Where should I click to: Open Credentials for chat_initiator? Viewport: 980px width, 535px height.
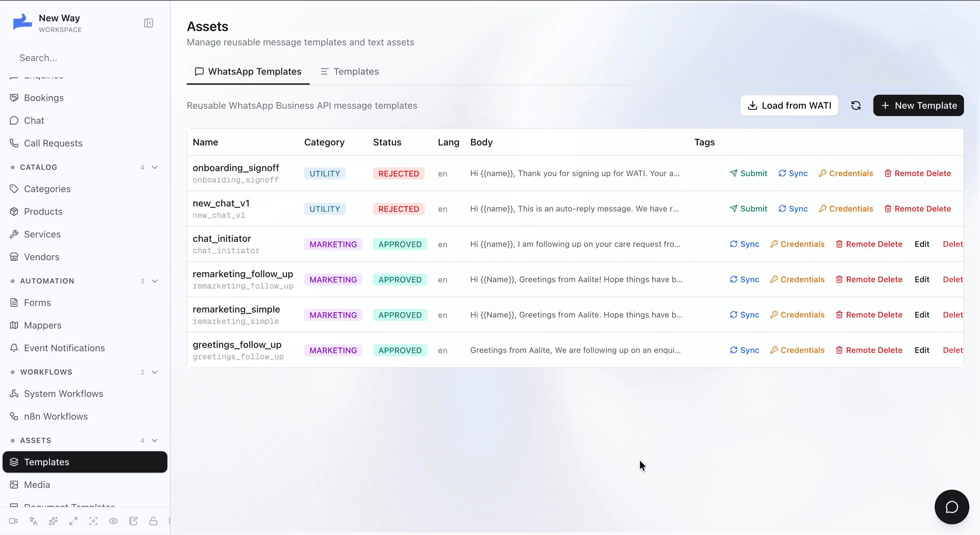click(797, 244)
